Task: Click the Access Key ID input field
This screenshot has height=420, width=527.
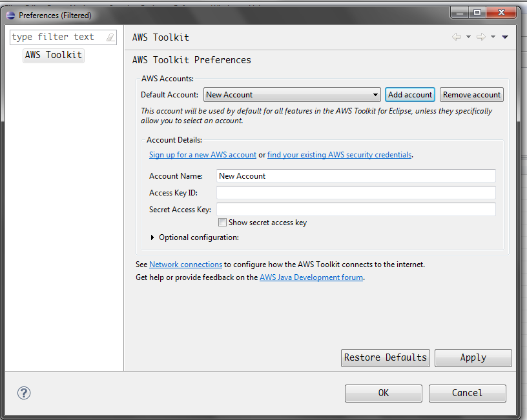Action: (x=356, y=193)
